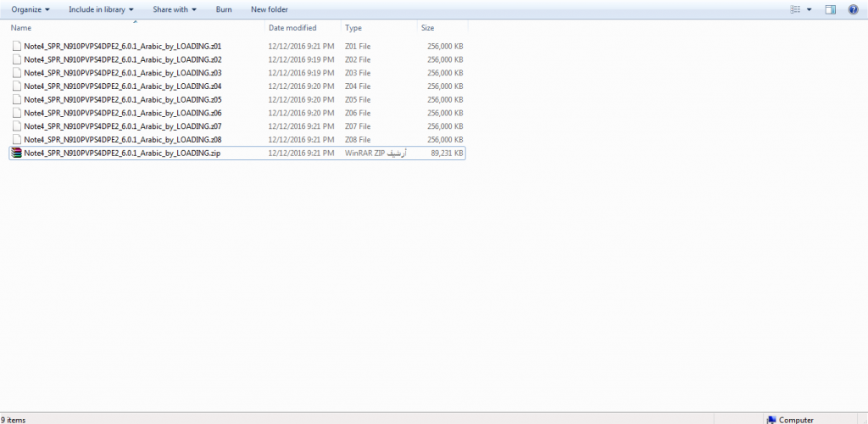Select file name ending in LOADING.z06
The height and width of the screenshot is (424, 868).
(123, 113)
